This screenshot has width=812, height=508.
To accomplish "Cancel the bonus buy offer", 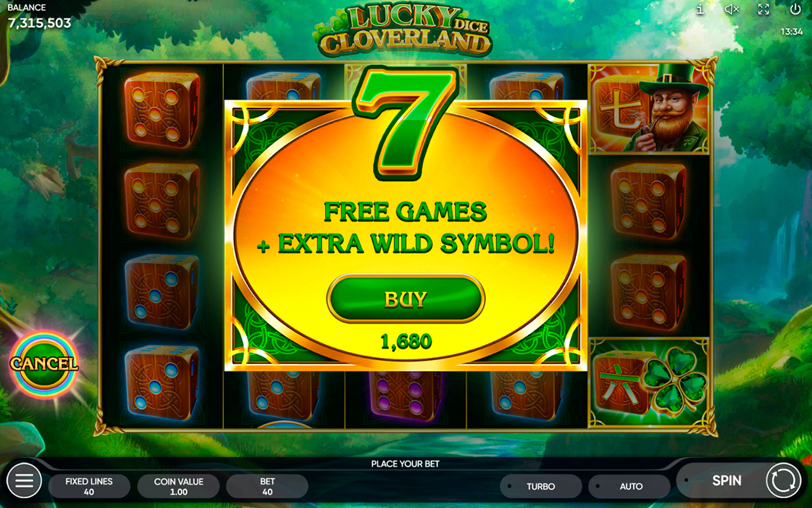I will [x=44, y=364].
